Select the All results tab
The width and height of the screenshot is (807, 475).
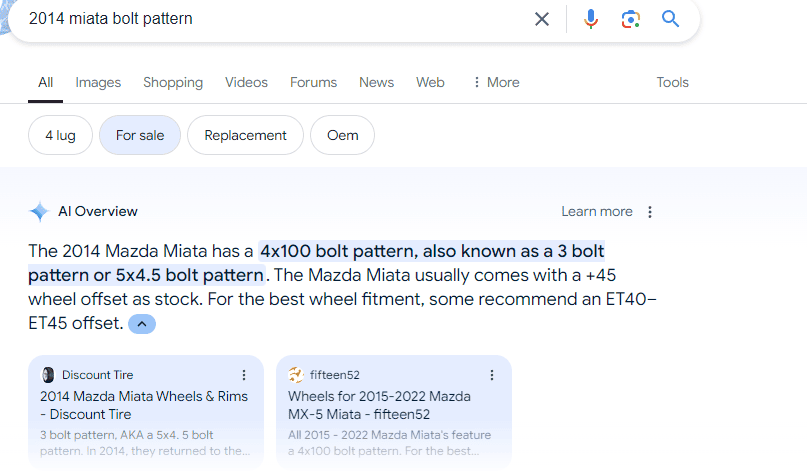point(45,82)
